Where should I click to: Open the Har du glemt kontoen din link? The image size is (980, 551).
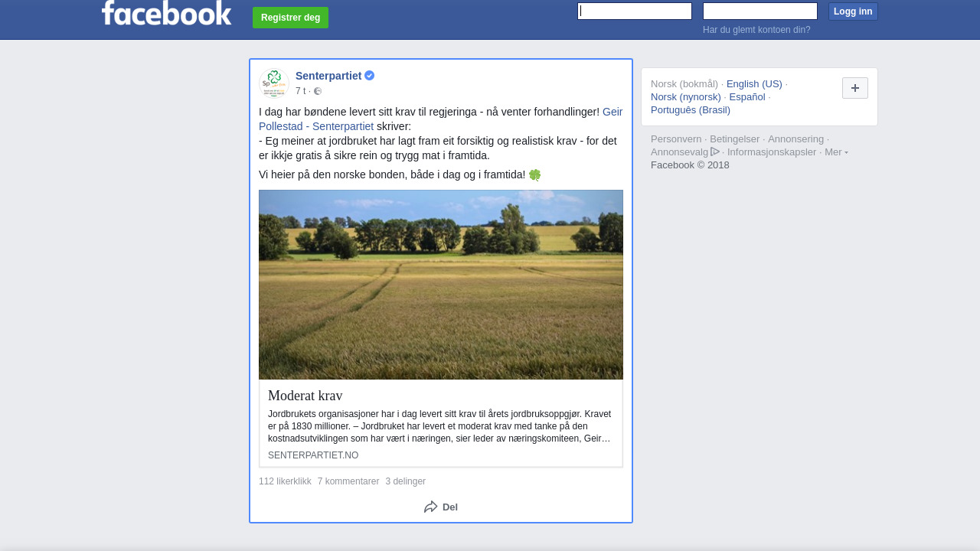[756, 30]
